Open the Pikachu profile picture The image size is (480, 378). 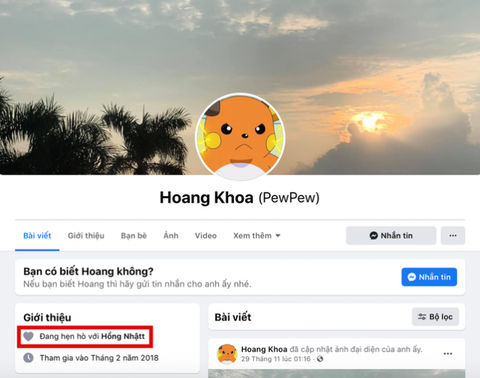pyautogui.click(x=240, y=137)
